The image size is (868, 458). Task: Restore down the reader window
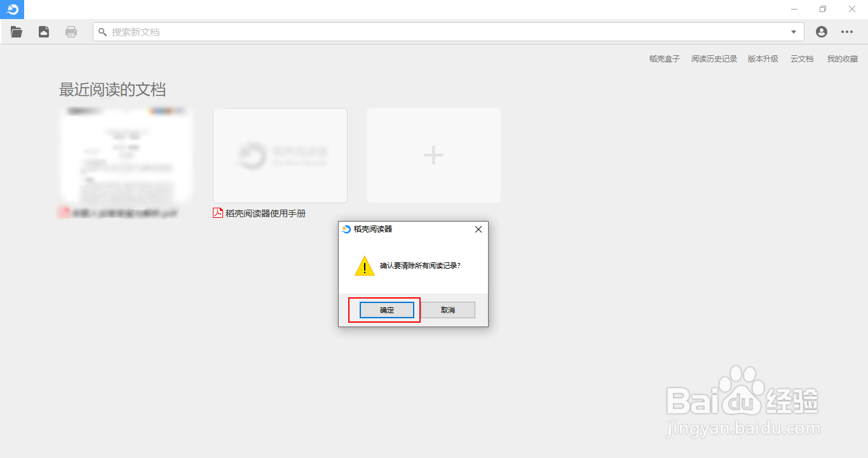(x=823, y=9)
